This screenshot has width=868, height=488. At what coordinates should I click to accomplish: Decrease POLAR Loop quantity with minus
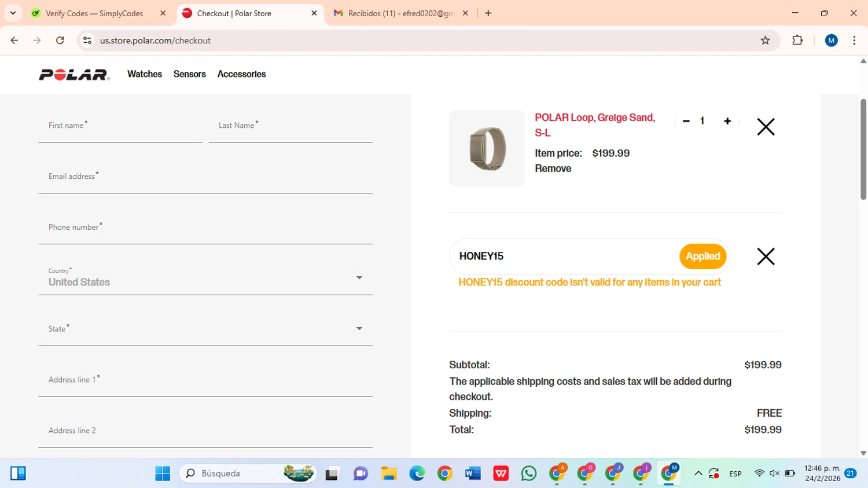[x=686, y=121]
